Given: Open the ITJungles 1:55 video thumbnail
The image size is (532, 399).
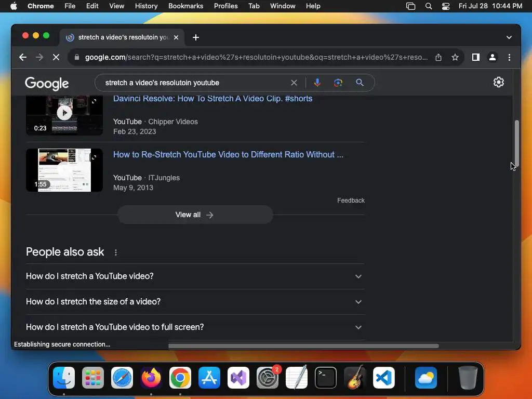Looking at the screenshot, I should point(64,170).
